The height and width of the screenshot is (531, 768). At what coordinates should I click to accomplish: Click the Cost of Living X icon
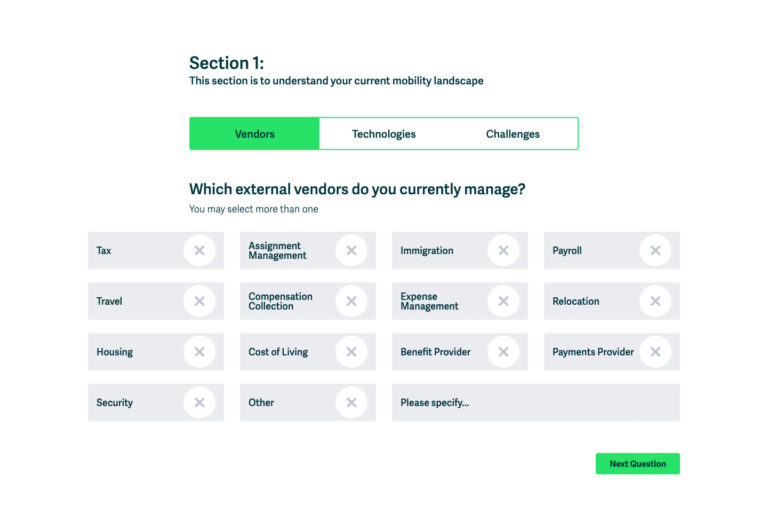(x=351, y=352)
